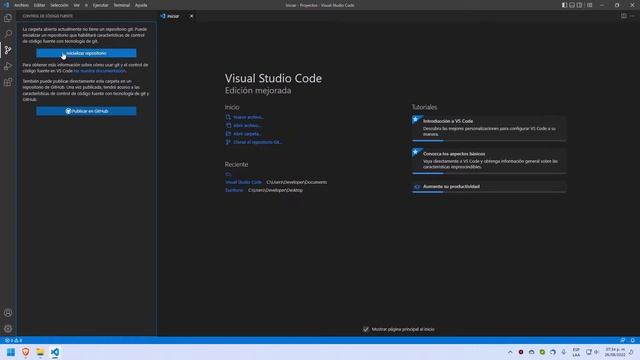Toggle secondary sidebar layout icon
The height and width of the screenshot is (360, 640).
click(579, 5)
